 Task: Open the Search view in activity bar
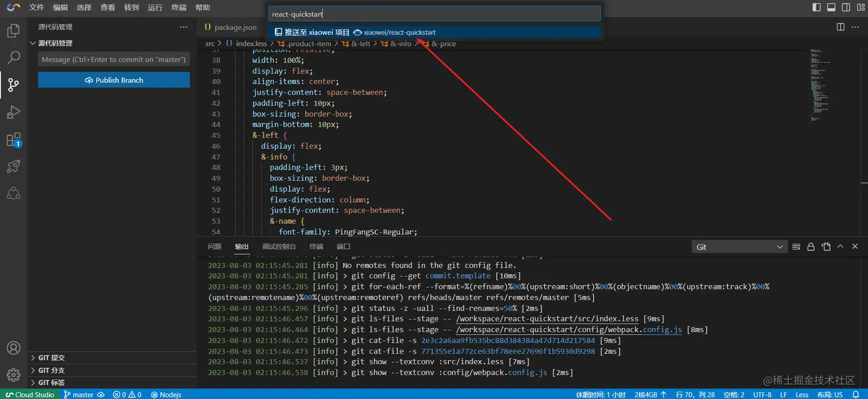pos(13,57)
